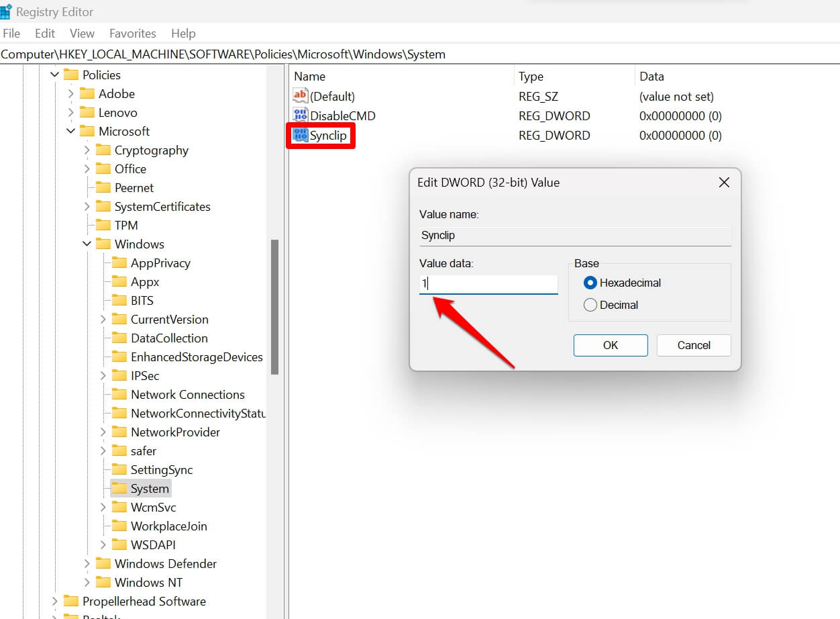Open the File menu
The image size is (840, 619).
click(11, 33)
